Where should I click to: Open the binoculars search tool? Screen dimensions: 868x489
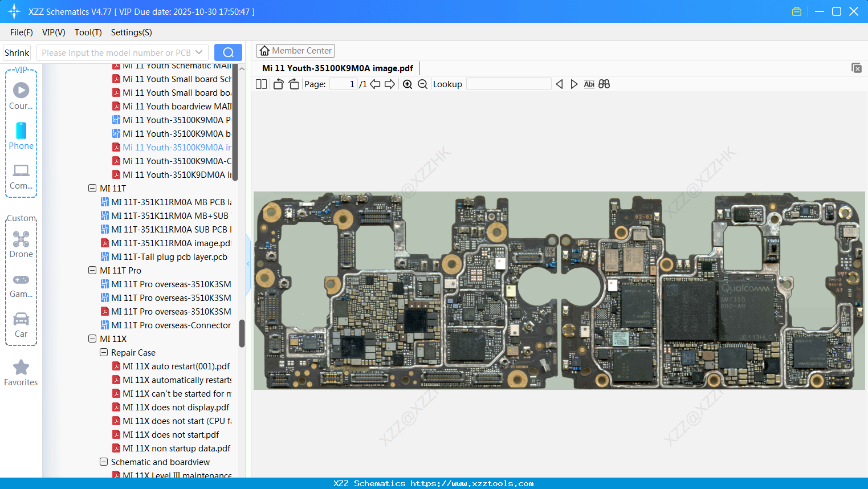604,84
